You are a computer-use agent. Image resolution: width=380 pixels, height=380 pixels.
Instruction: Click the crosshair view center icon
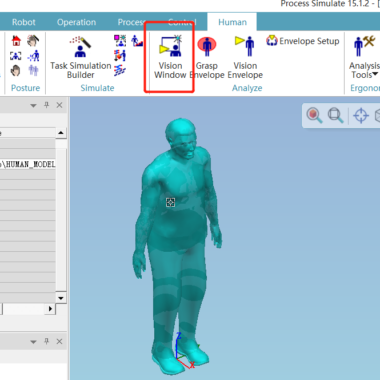click(361, 116)
